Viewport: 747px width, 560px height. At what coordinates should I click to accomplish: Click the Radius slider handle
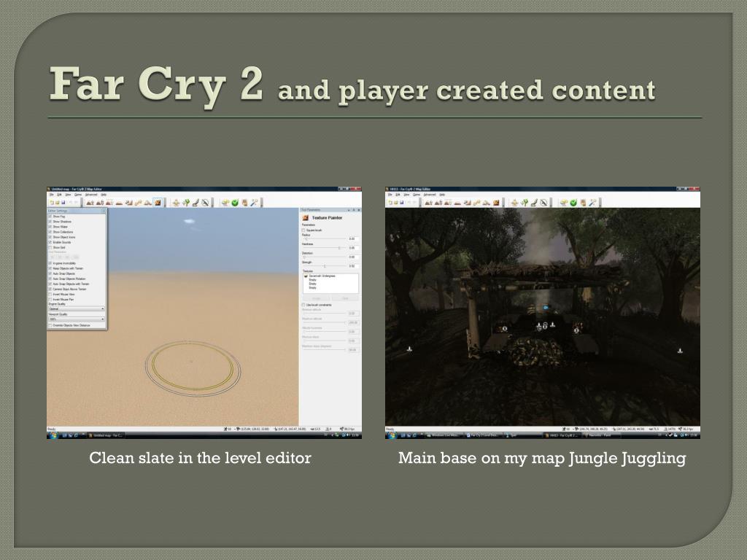tap(306, 238)
